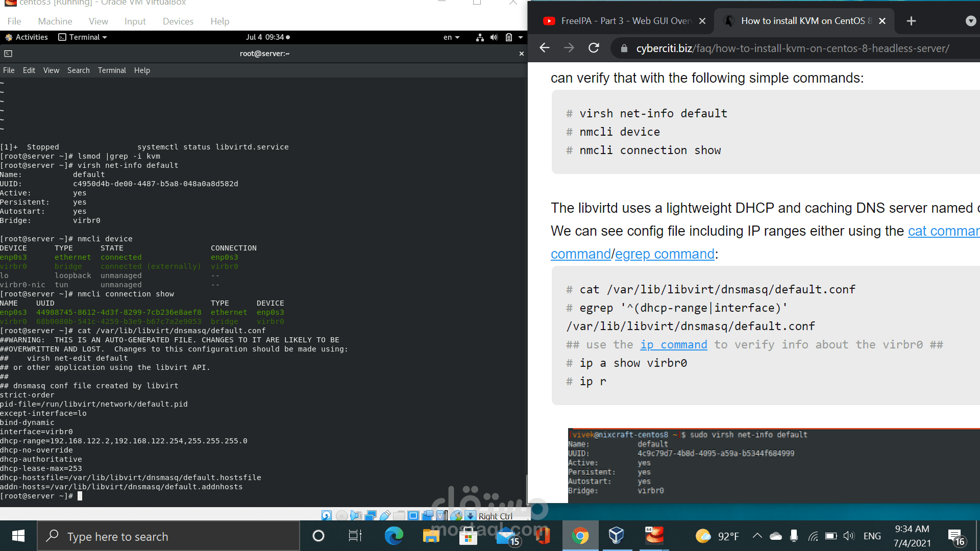Go back in Chrome browser

coord(545,48)
